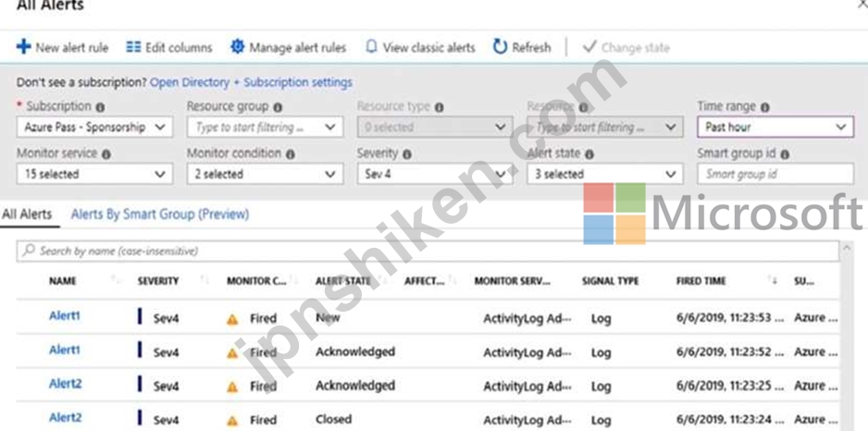Image resolution: width=868 pixels, height=431 pixels.
Task: Click the Refresh icon in the toolbar
Action: [500, 47]
